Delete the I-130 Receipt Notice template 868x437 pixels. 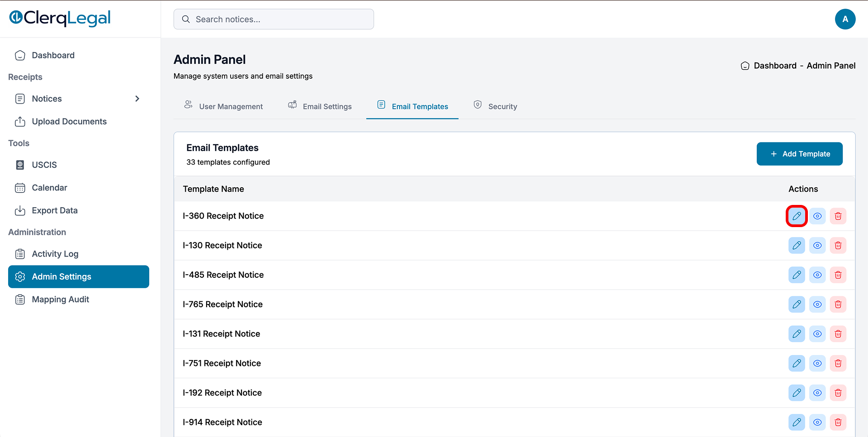click(x=838, y=246)
